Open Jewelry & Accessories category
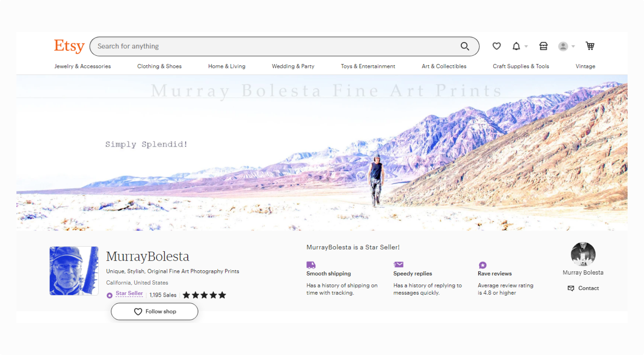The image size is (644, 355). (82, 66)
